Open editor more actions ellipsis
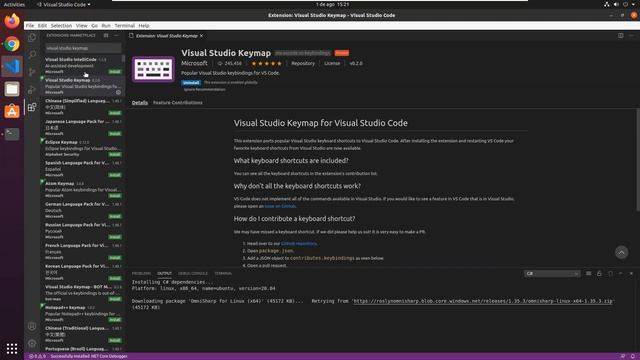The image size is (640, 360). coord(631,36)
